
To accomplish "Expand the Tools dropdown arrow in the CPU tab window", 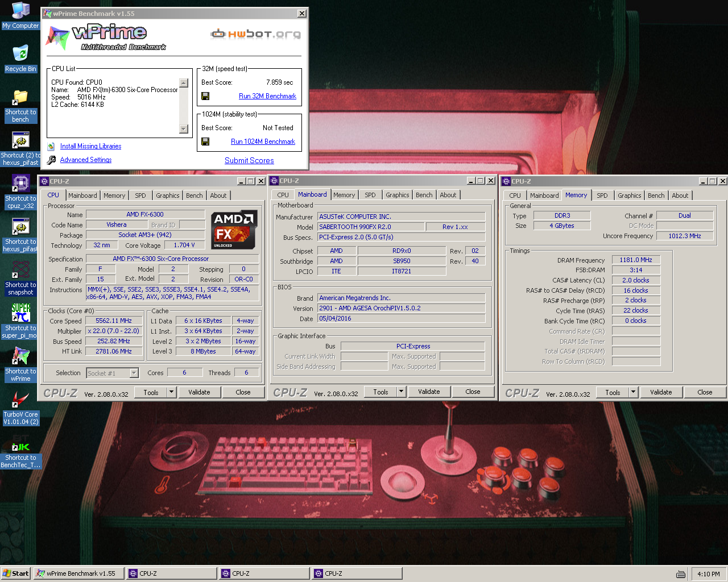I will click(171, 392).
